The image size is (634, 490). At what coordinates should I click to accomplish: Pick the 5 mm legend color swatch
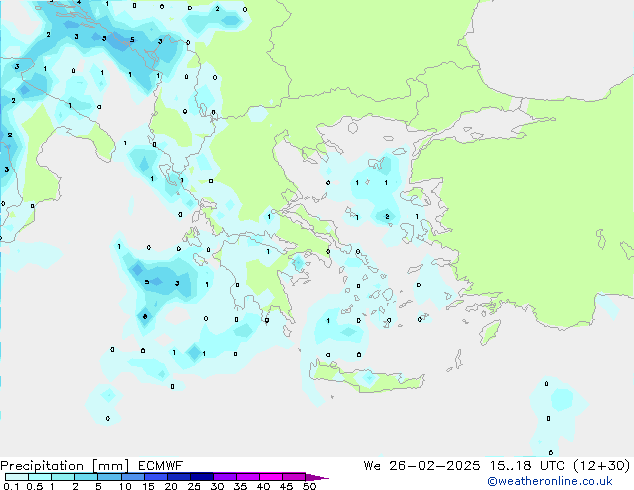point(110,477)
